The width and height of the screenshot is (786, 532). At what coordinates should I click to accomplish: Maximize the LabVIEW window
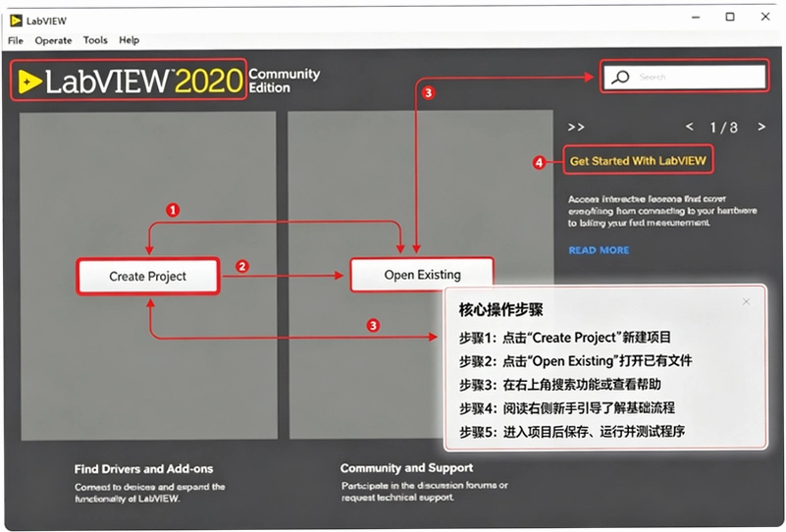click(x=730, y=17)
